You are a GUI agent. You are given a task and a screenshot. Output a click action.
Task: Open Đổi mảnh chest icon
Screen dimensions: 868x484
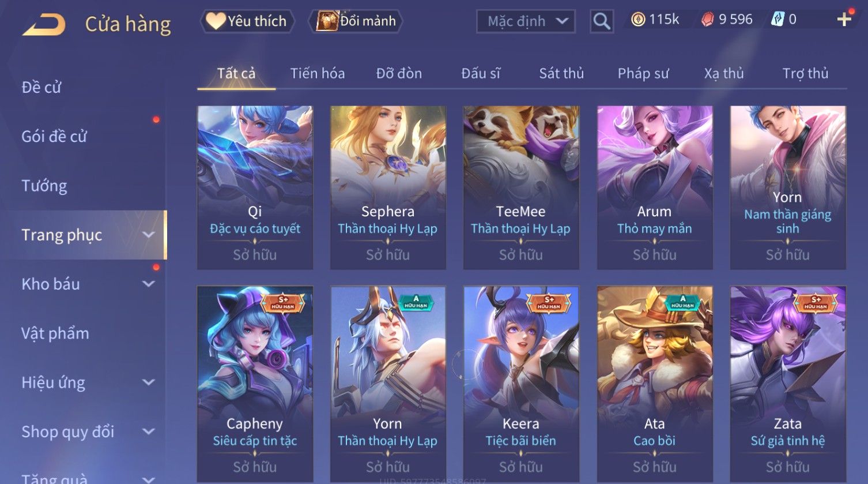click(x=356, y=21)
